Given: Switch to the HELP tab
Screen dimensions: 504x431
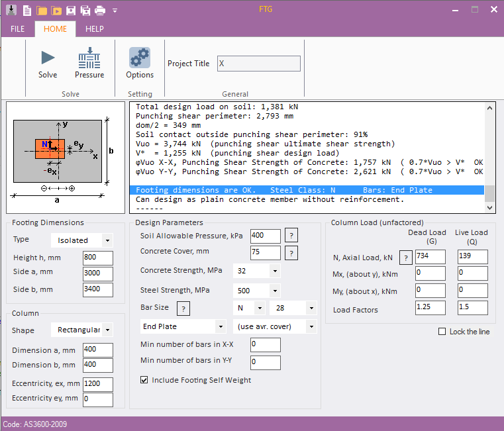Looking at the screenshot, I should 95,29.
